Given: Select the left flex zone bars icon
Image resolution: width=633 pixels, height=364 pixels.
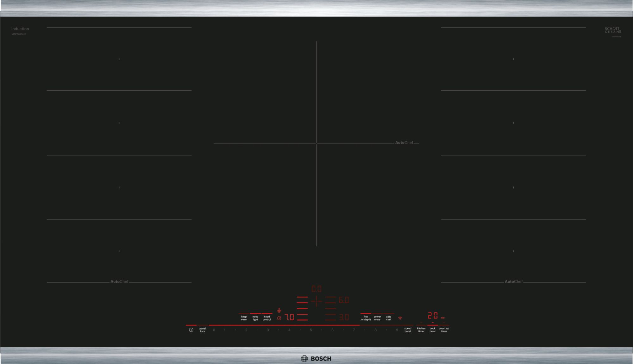Looking at the screenshot, I should pyautogui.click(x=302, y=309).
